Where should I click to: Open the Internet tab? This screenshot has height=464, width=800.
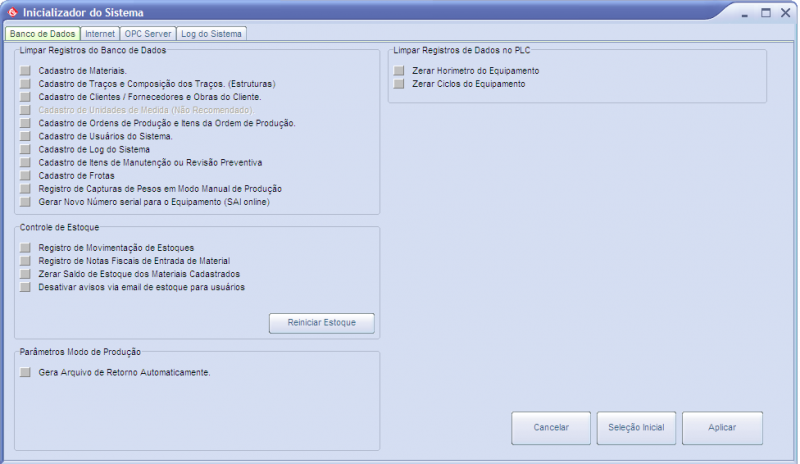click(x=100, y=34)
